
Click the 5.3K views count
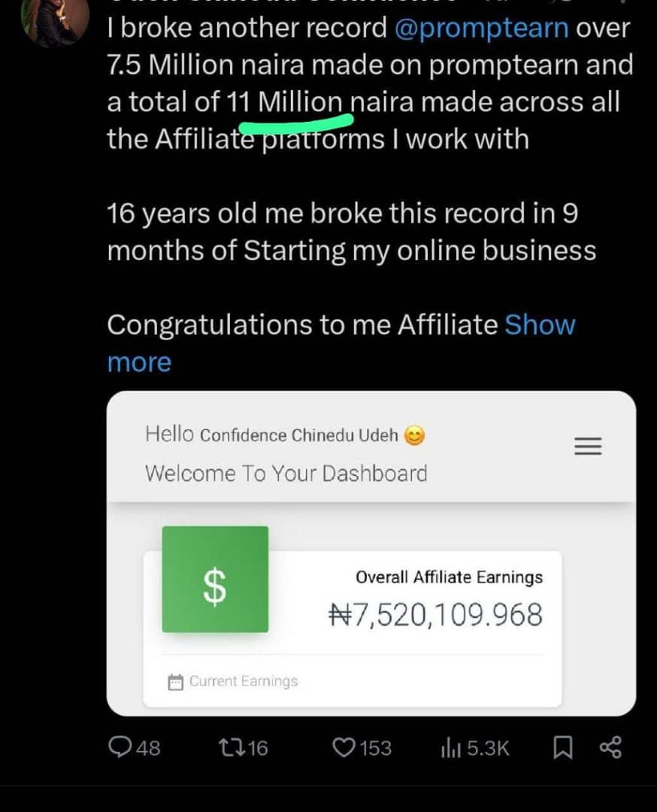(x=488, y=748)
